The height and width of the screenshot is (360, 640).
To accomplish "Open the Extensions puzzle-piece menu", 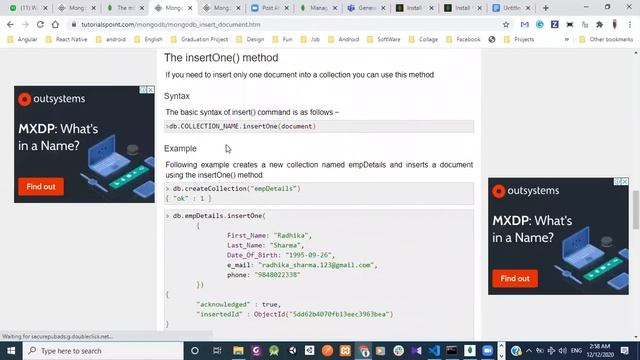I will pos(600,24).
